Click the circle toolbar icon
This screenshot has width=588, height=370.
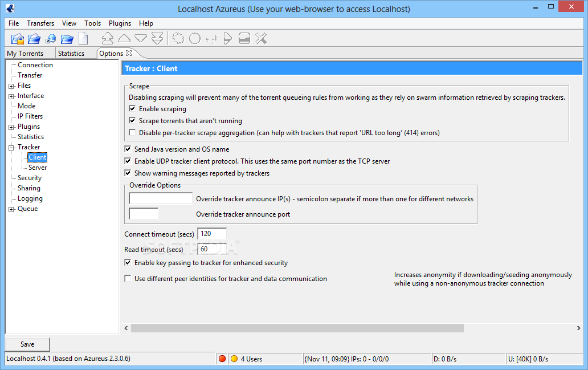coord(195,38)
